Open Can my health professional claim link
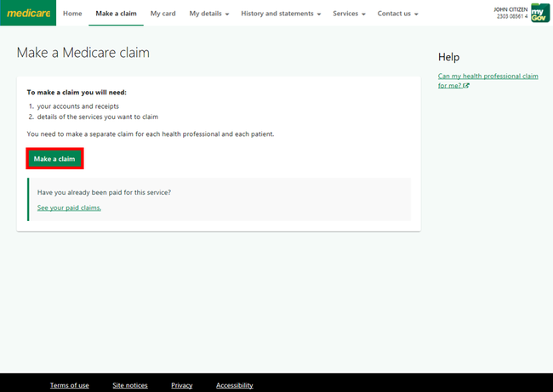This screenshot has height=392, width=553. coord(487,81)
